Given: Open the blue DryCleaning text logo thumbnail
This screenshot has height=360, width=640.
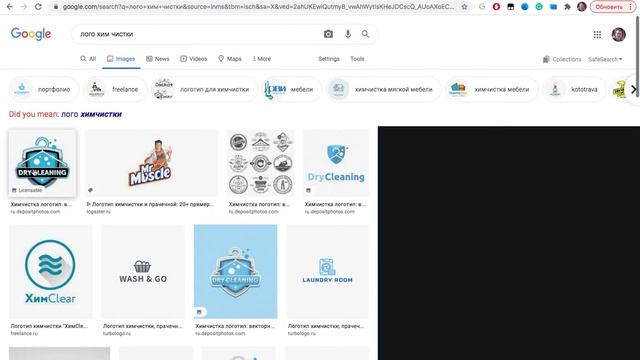Looking at the screenshot, I should [336, 163].
